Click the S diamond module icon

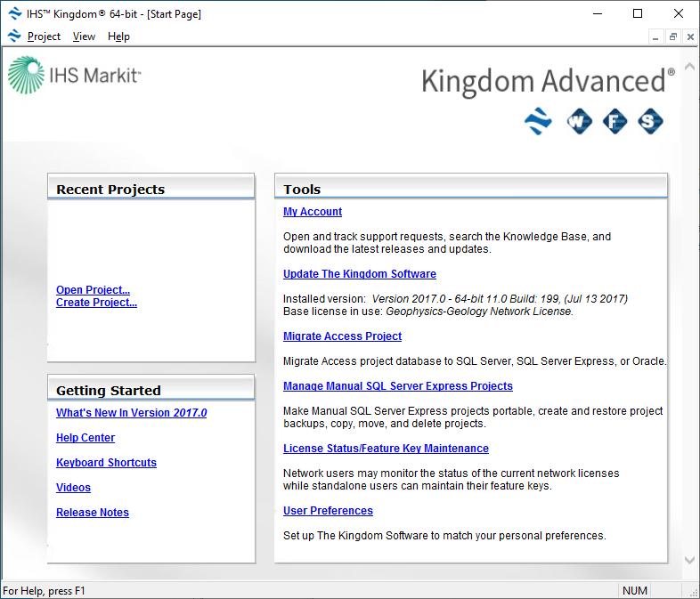[x=650, y=121]
